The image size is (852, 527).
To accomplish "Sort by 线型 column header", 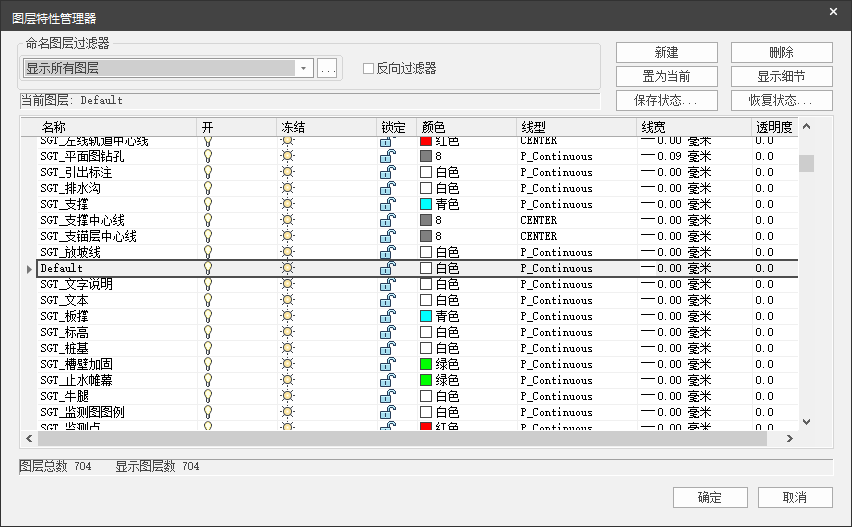I will (x=533, y=127).
